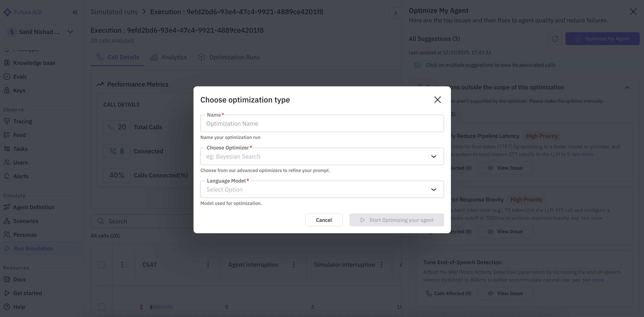Screen dimensions: 644x317
Task: Type a name in Optimization Name field
Action: [322, 123]
